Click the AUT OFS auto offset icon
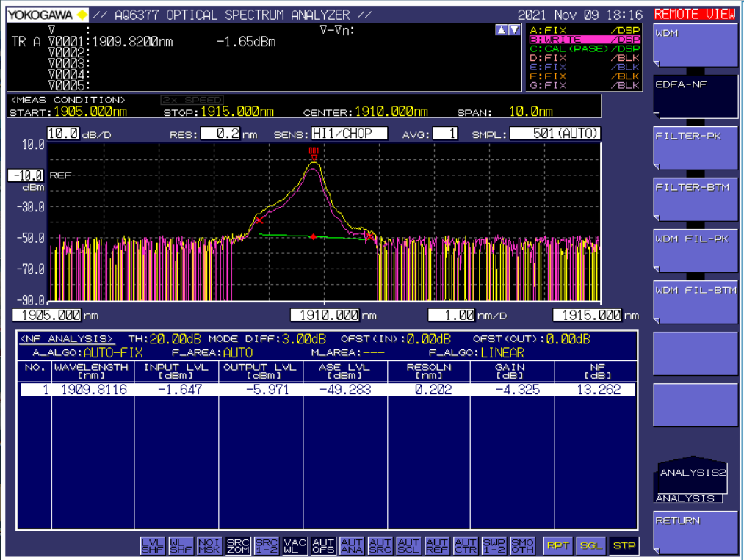 [x=323, y=545]
